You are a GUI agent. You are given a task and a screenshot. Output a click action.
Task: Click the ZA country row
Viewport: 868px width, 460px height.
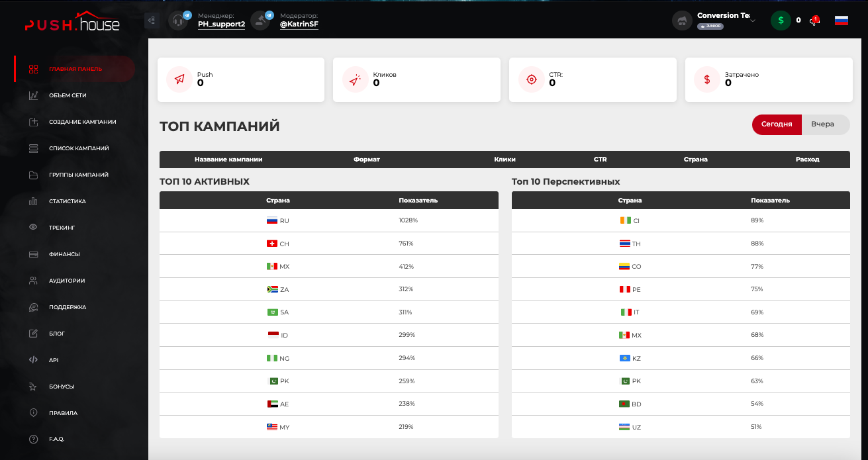click(329, 289)
